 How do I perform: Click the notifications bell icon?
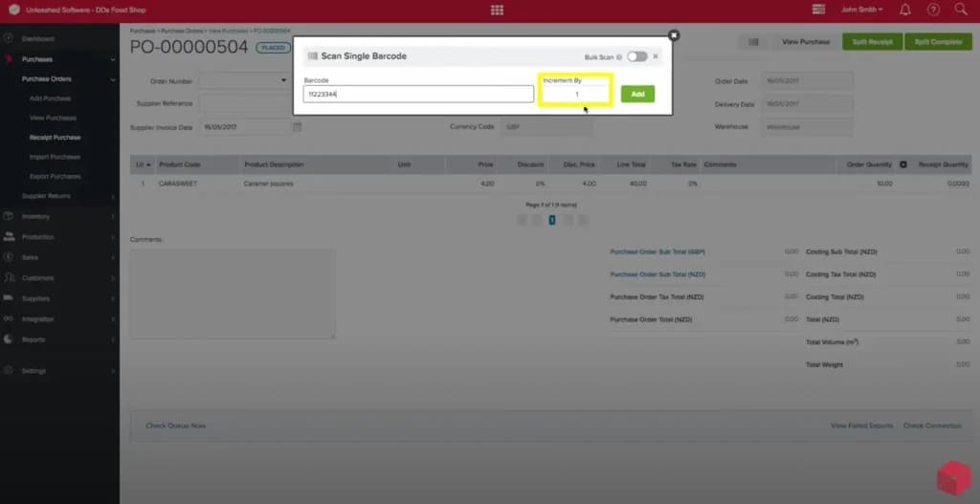(905, 10)
